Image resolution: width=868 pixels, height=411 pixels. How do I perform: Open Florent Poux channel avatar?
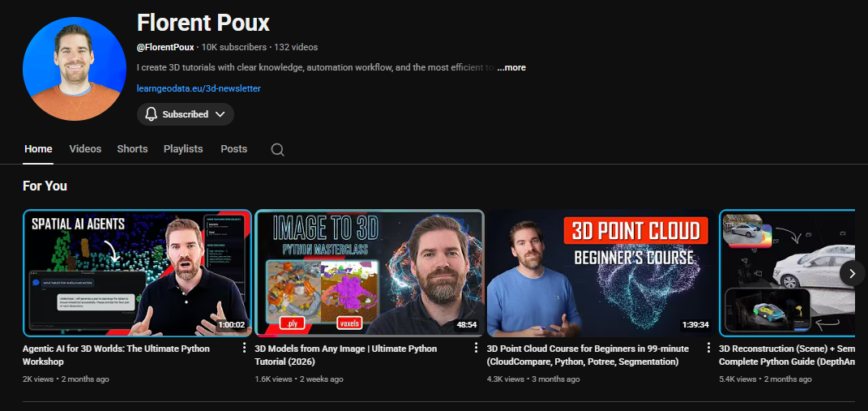(75, 69)
